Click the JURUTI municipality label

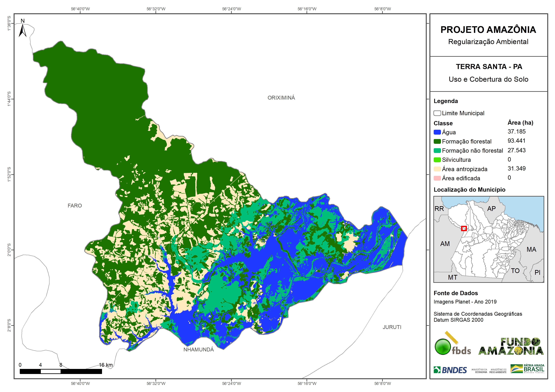(392, 327)
